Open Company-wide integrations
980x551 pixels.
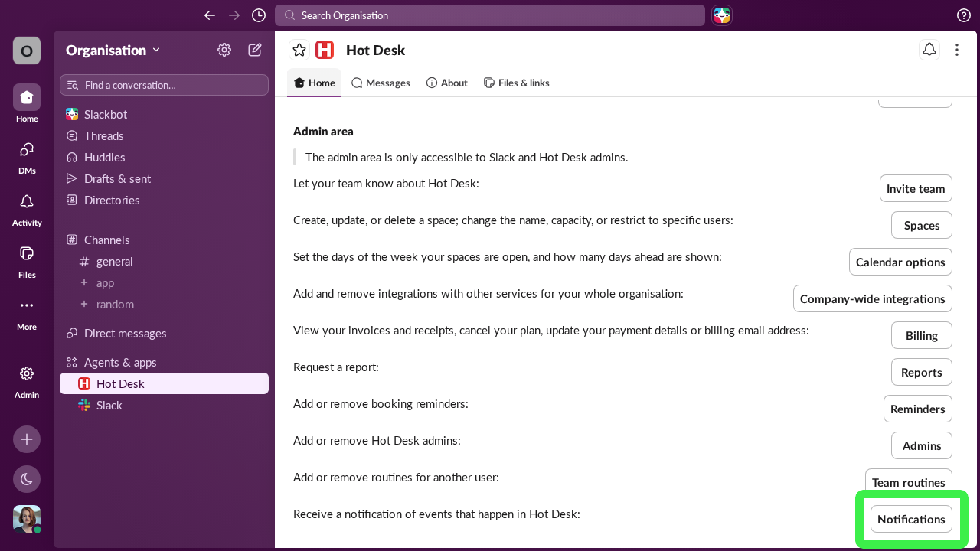pyautogui.click(x=873, y=298)
